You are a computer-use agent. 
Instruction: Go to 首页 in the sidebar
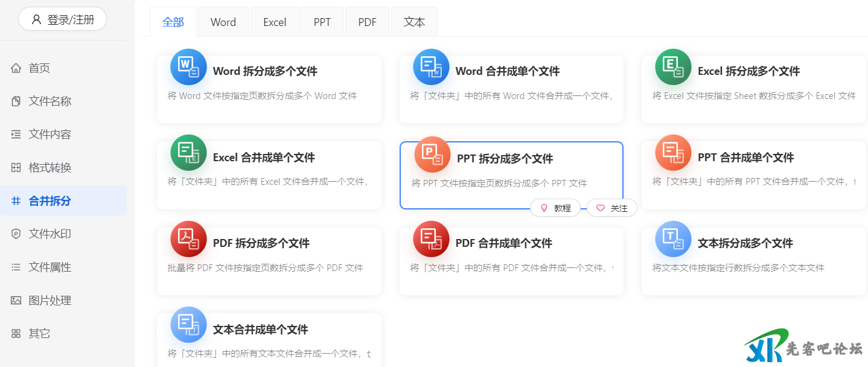click(39, 68)
